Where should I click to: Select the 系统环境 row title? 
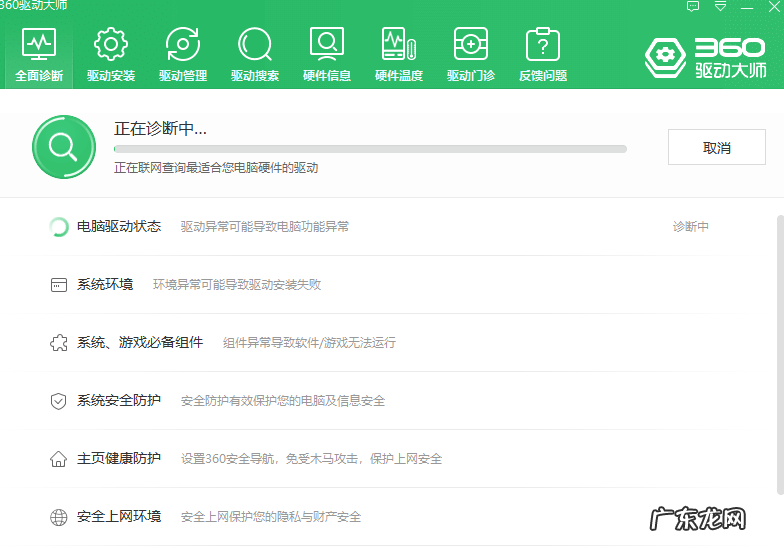[x=105, y=284]
